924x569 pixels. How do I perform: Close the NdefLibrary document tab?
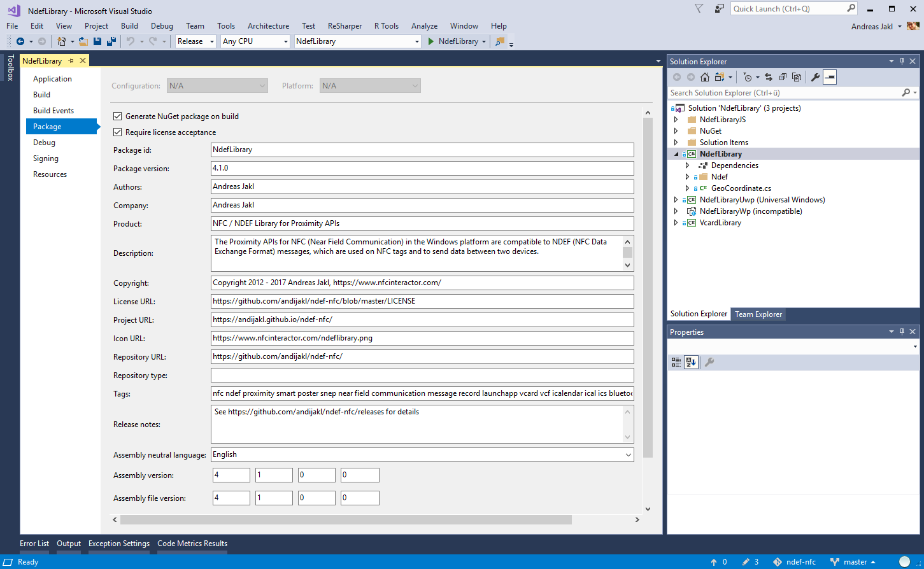83,61
